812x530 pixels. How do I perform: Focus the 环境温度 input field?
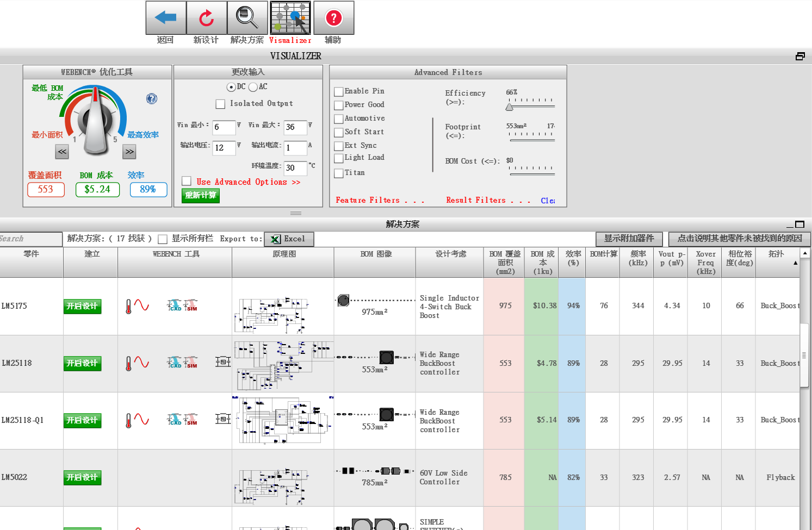click(295, 169)
